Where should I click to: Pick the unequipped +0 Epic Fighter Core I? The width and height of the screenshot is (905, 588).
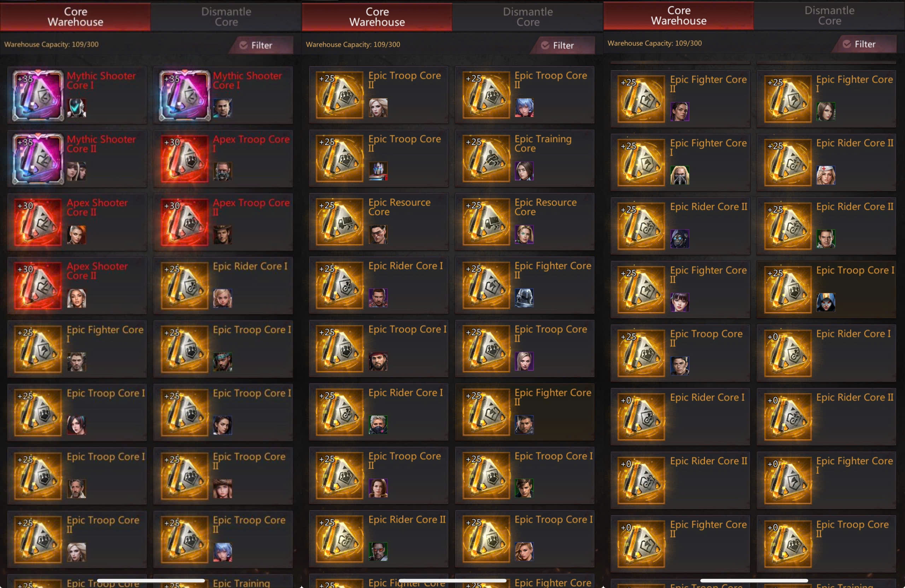coord(826,480)
